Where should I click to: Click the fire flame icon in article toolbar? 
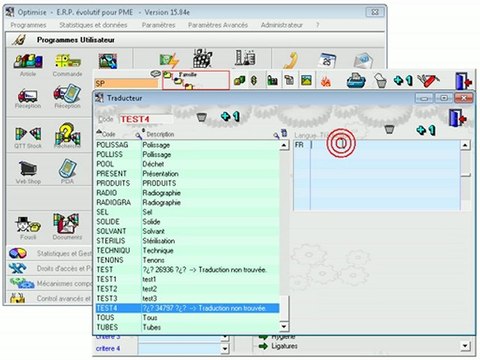coord(325,81)
